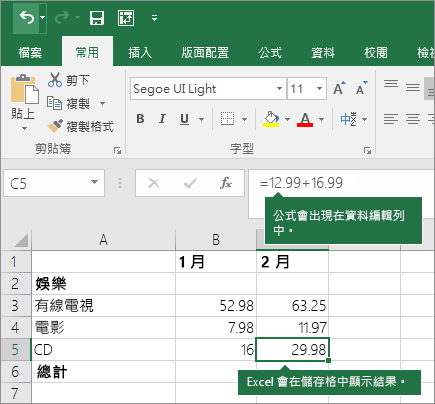Switch to the 插入 tab
The height and width of the screenshot is (404, 435).
[140, 53]
